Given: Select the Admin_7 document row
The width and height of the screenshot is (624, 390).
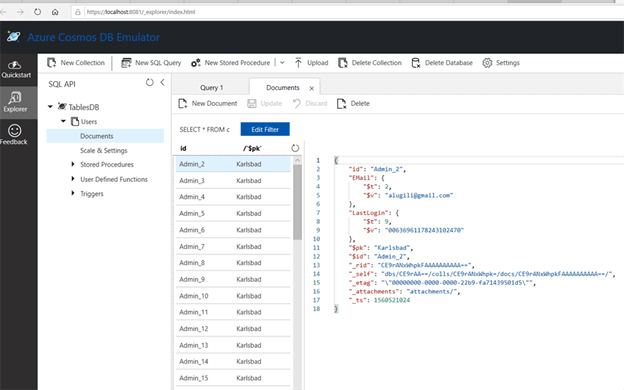Looking at the screenshot, I should coord(233,247).
